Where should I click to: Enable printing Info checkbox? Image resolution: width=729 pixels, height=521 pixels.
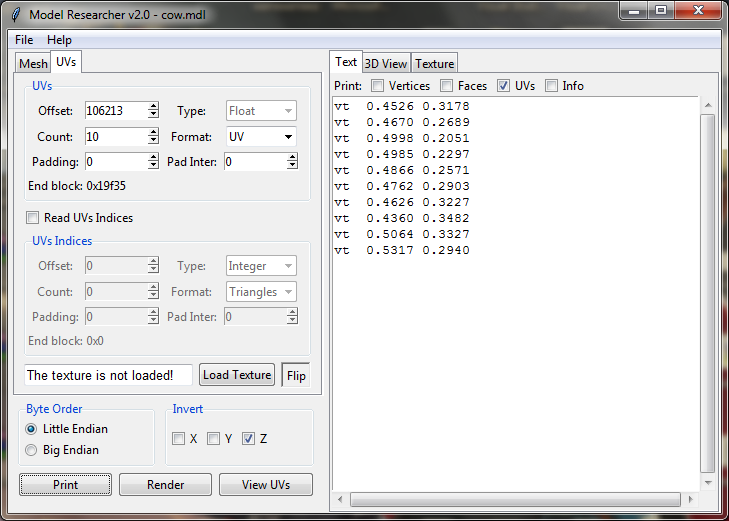pyautogui.click(x=551, y=86)
